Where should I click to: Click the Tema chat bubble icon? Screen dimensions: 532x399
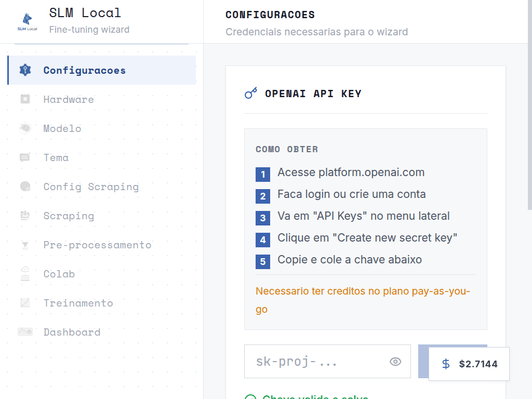[x=25, y=157]
